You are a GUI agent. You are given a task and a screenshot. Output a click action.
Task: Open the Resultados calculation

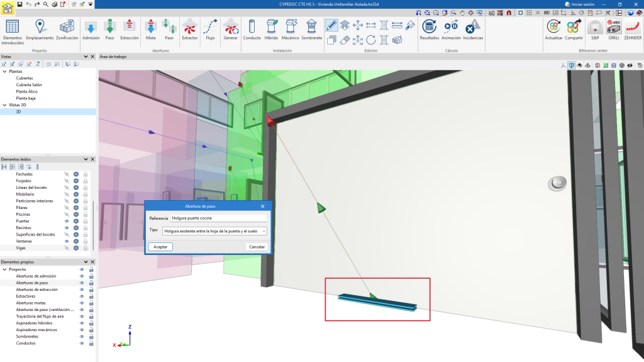pyautogui.click(x=429, y=30)
